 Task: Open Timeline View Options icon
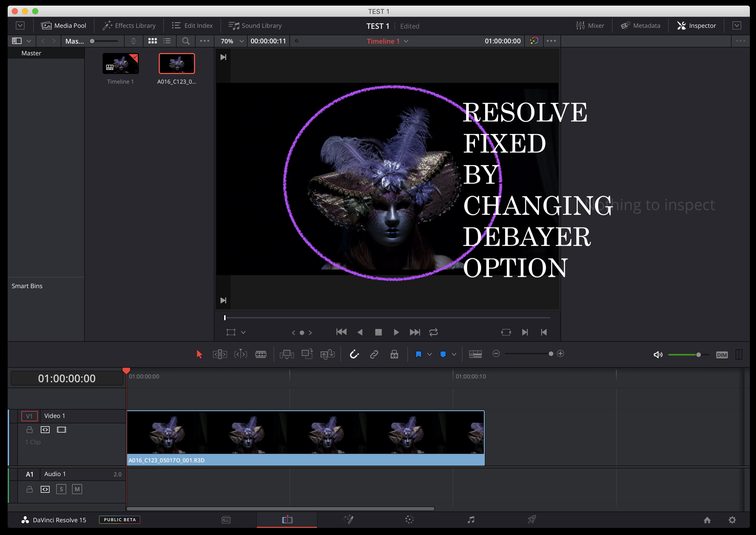tap(475, 354)
